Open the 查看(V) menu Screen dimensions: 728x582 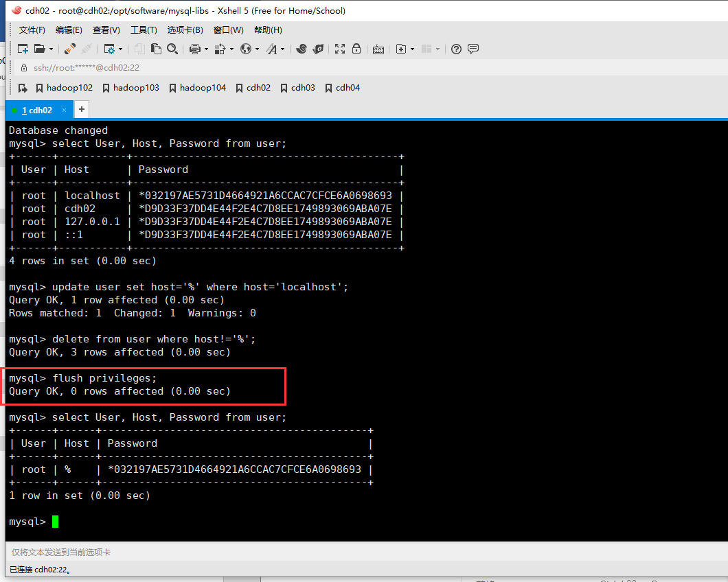[x=106, y=30]
